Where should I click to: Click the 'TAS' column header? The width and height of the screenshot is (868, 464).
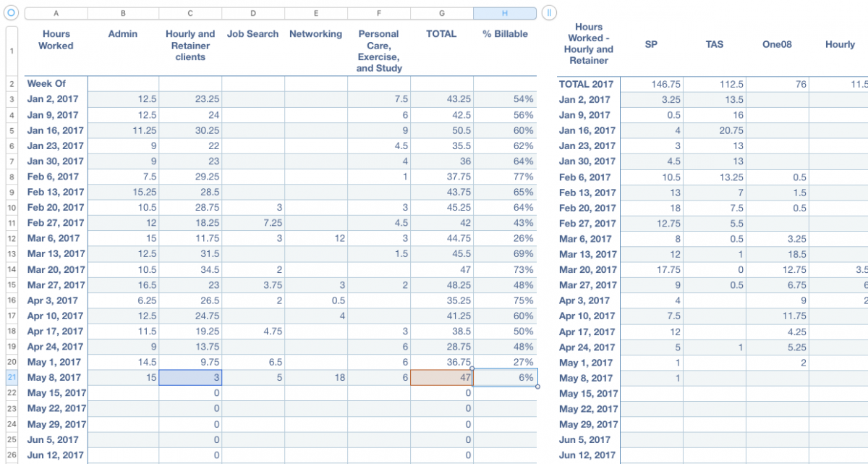[x=714, y=44]
